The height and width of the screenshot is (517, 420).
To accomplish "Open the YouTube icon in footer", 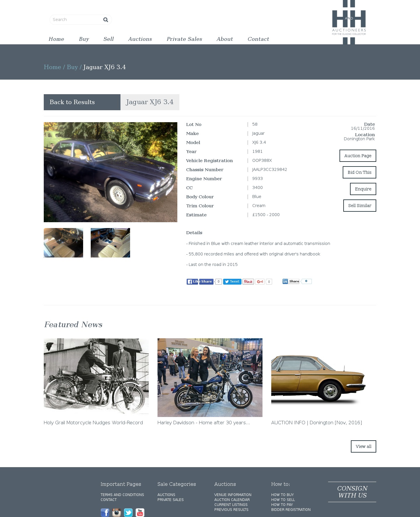I will pos(140,512).
